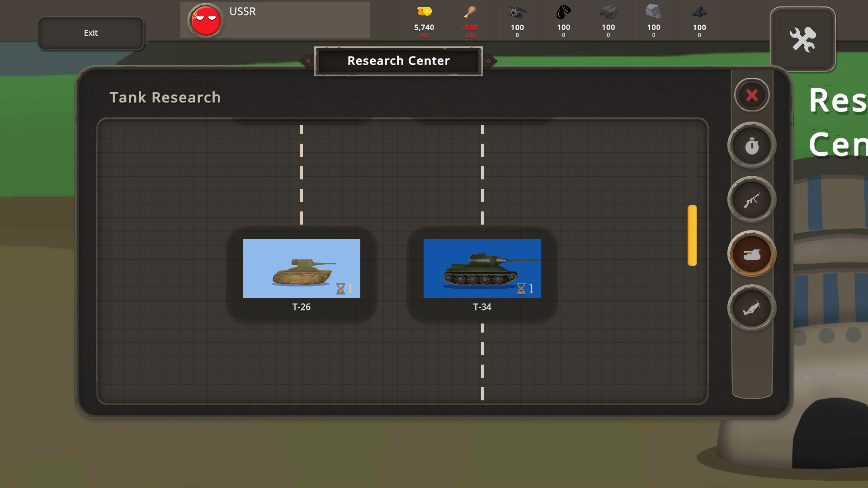Close the Research Center window
Viewport: 868px width, 488px height.
(751, 95)
